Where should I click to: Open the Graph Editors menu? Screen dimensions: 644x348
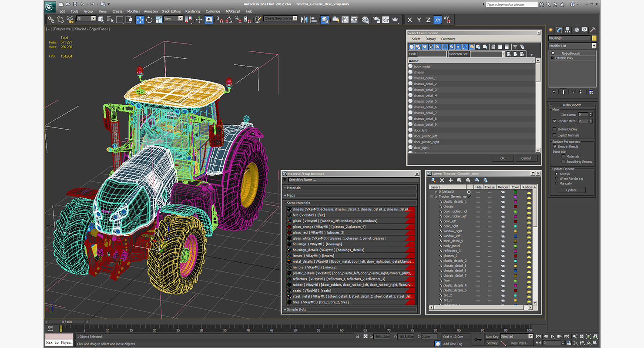point(171,11)
